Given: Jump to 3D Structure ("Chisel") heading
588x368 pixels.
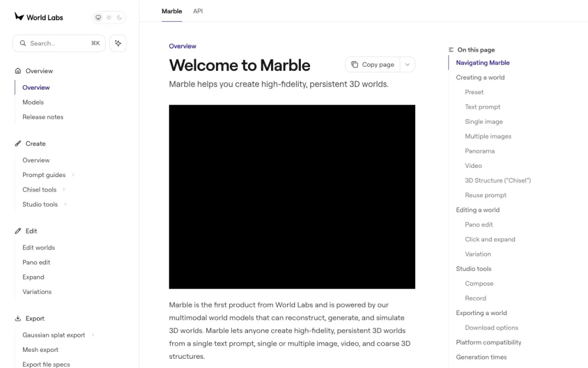Looking at the screenshot, I should 498,180.
